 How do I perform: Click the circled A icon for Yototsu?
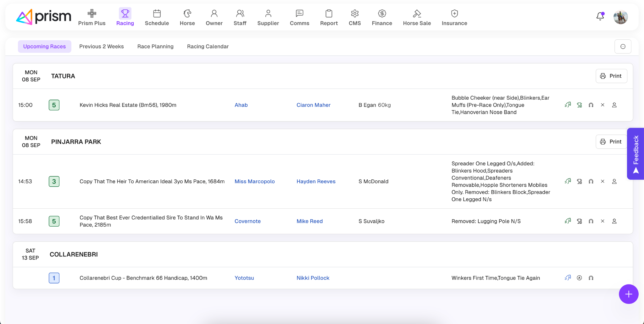tap(579, 278)
